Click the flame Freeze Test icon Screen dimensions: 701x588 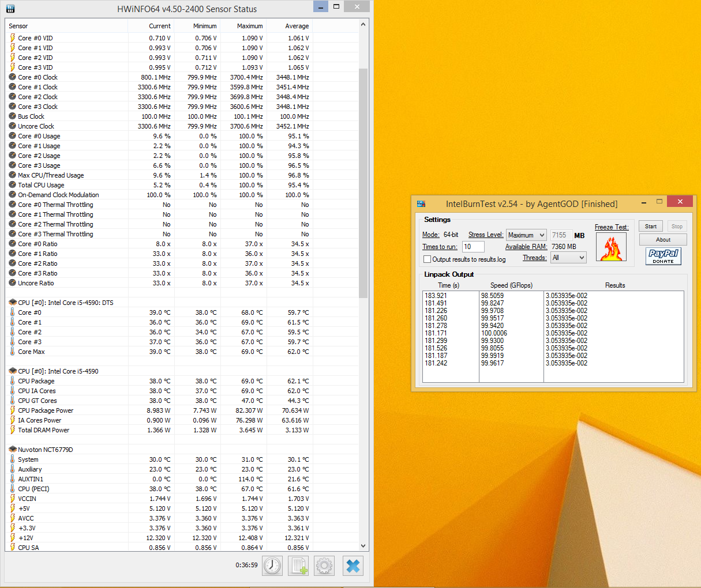pyautogui.click(x=611, y=247)
